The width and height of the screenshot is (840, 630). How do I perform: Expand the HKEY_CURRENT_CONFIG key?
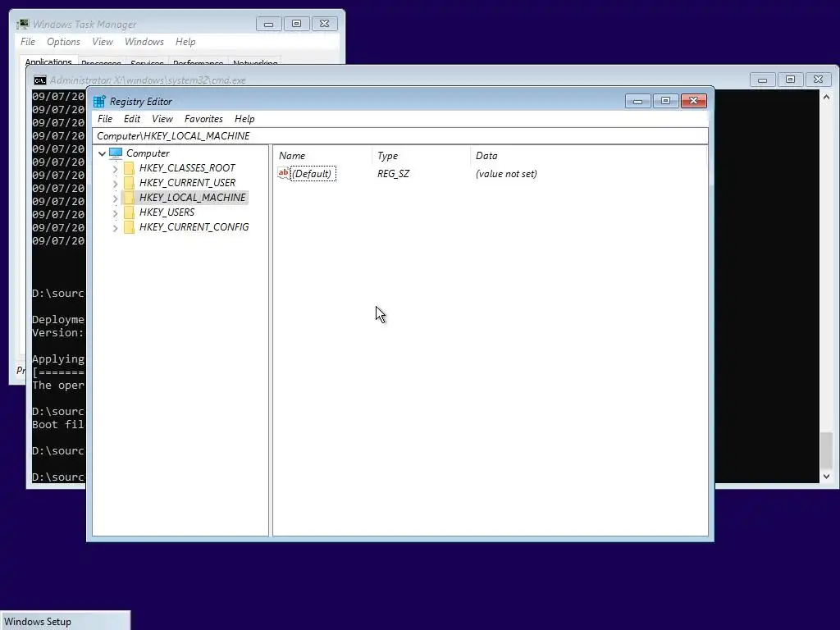115,228
